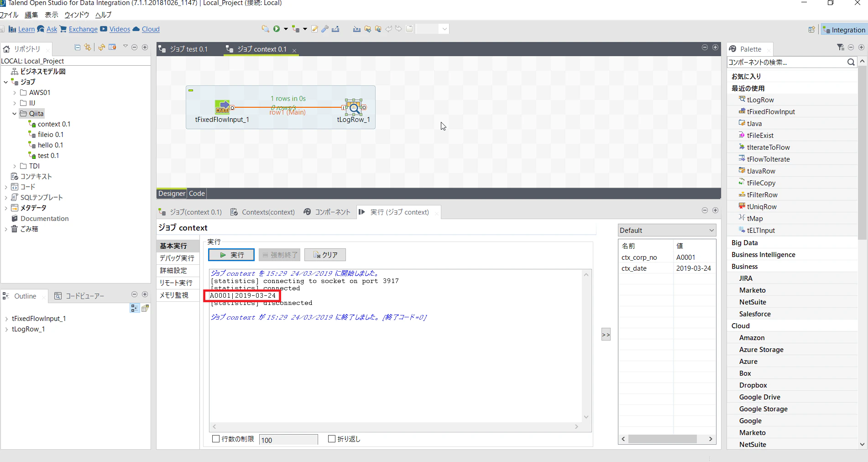Select the tFixedFlowInput_1 component on canvas
Screen dimensions: 868x462
click(222, 107)
